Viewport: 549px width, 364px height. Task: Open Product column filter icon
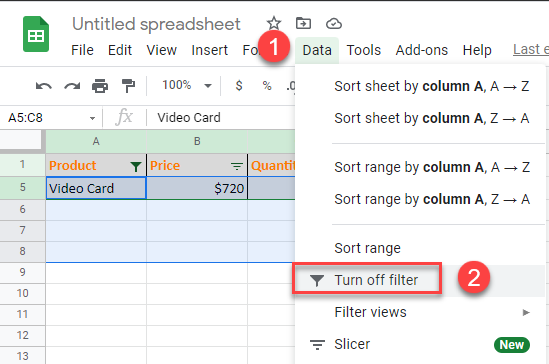(x=135, y=167)
